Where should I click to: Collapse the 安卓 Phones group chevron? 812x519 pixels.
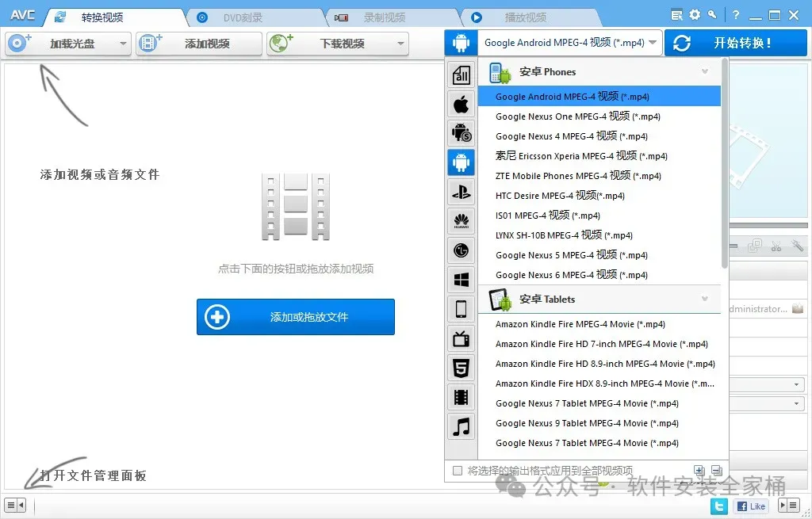click(x=705, y=71)
